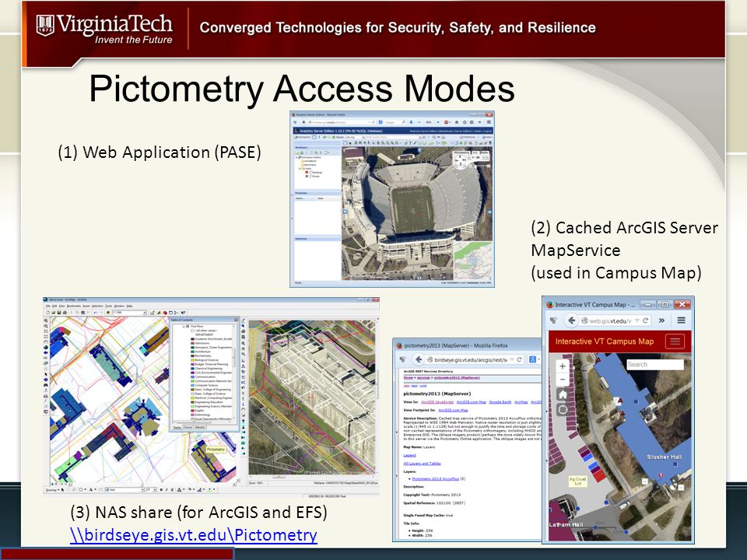Viewport: 747px width, 560px height.
Task: Click the overflow chevrons in Campus Map browser
Action: point(661,320)
